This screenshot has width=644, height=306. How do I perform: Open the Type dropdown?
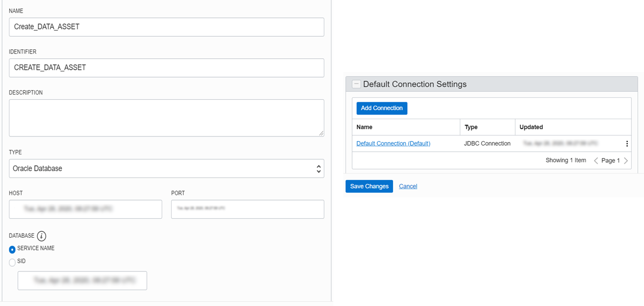(166, 168)
